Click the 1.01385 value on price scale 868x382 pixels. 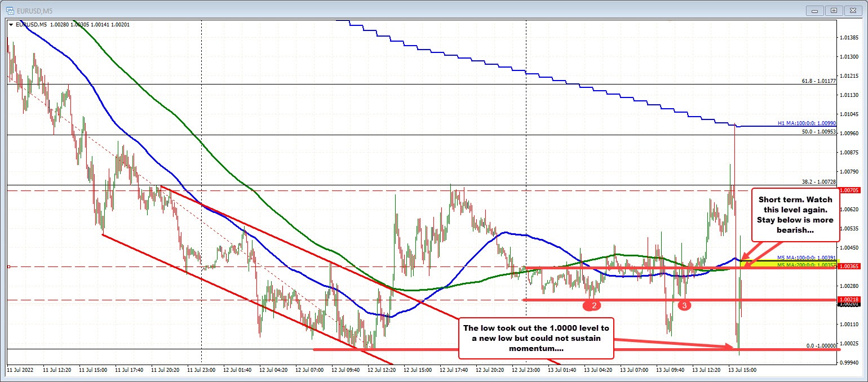[x=849, y=38]
